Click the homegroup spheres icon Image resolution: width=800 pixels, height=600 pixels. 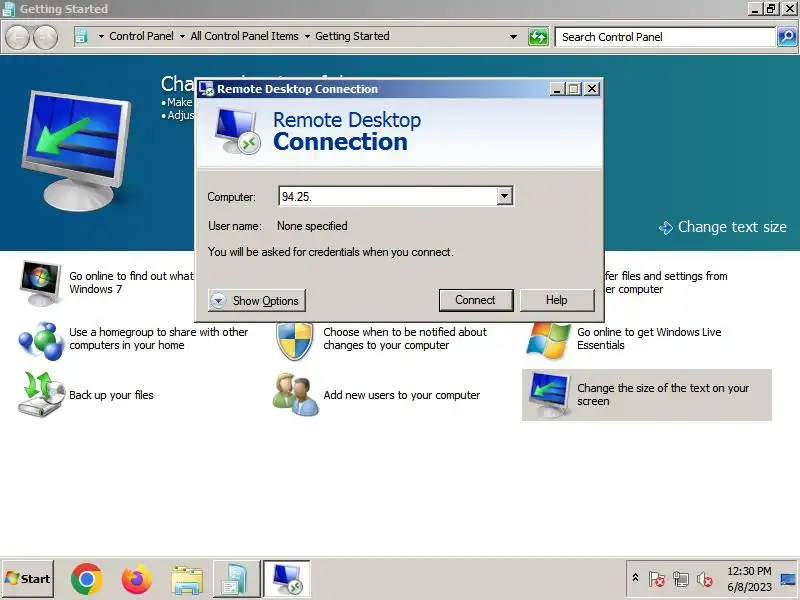(x=40, y=340)
